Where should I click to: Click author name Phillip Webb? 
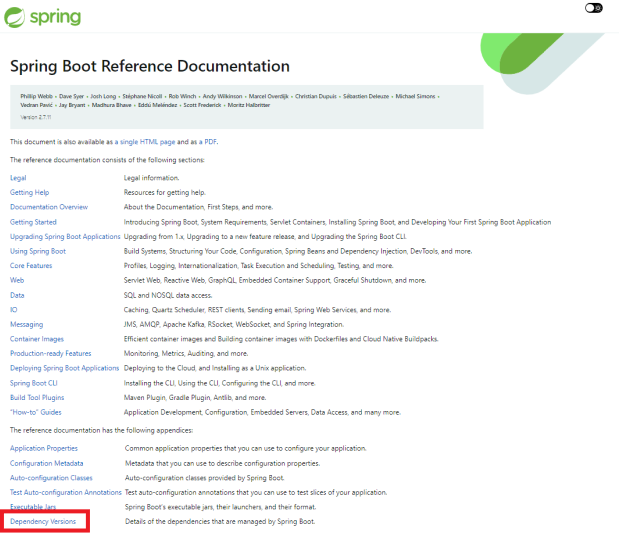(x=36, y=96)
